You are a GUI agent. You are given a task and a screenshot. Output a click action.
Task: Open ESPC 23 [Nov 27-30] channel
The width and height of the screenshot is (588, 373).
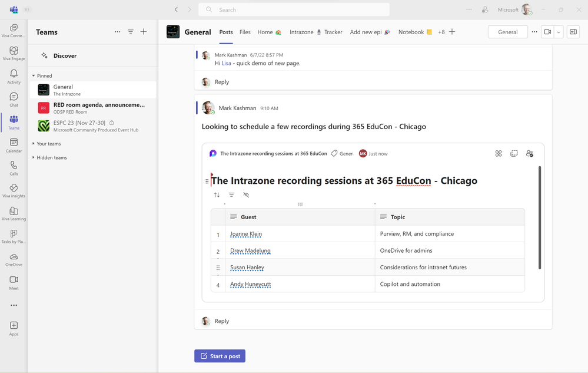[x=93, y=126]
